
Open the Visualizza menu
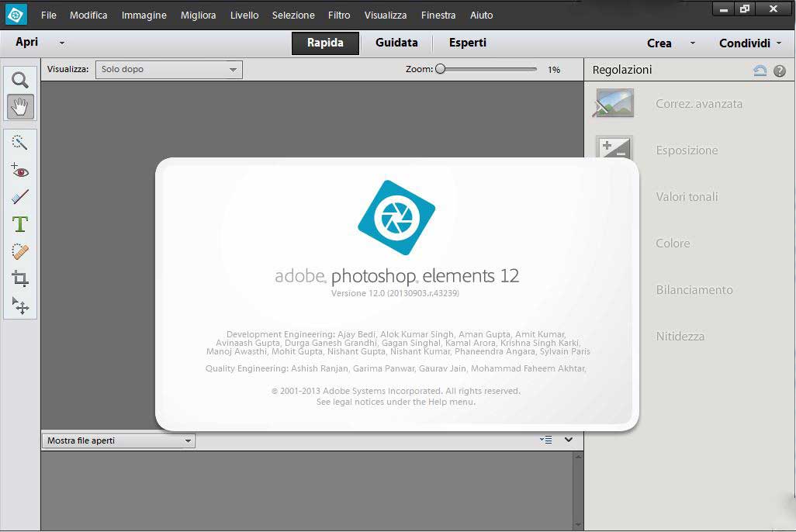click(x=386, y=16)
